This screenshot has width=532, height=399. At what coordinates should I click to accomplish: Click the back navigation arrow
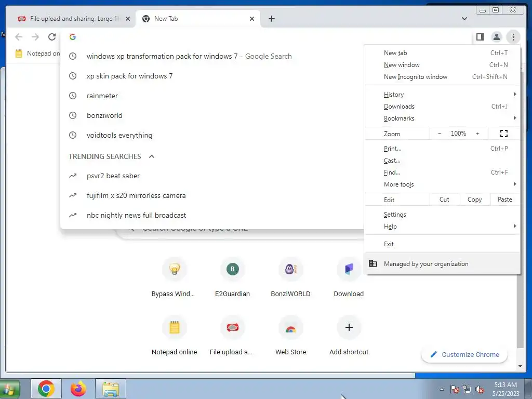[19, 37]
